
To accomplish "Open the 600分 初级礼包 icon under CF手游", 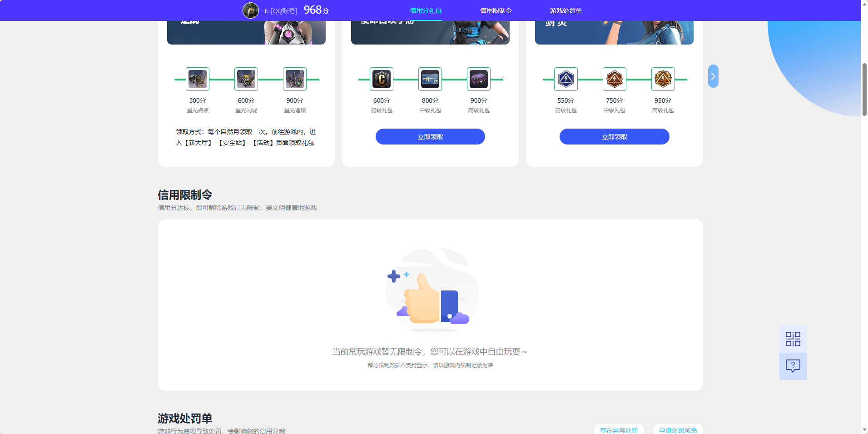I will (382, 79).
